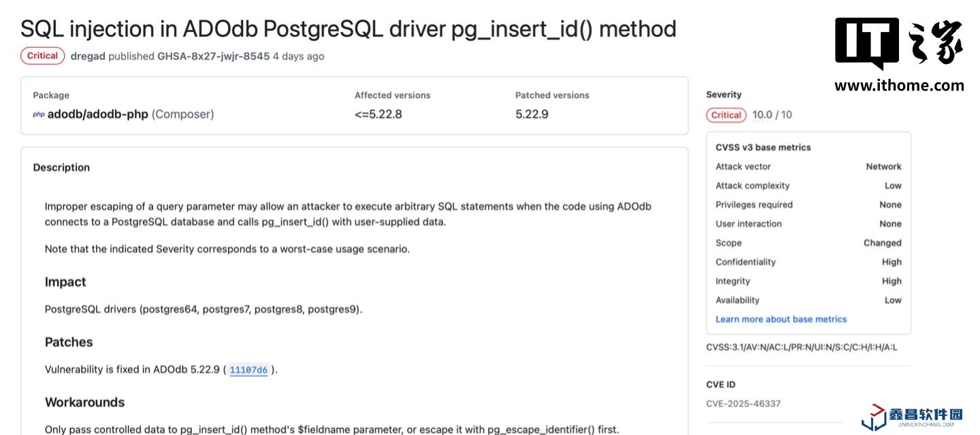980x435 pixels.
Task: Open dregad author profile link
Action: click(88, 57)
